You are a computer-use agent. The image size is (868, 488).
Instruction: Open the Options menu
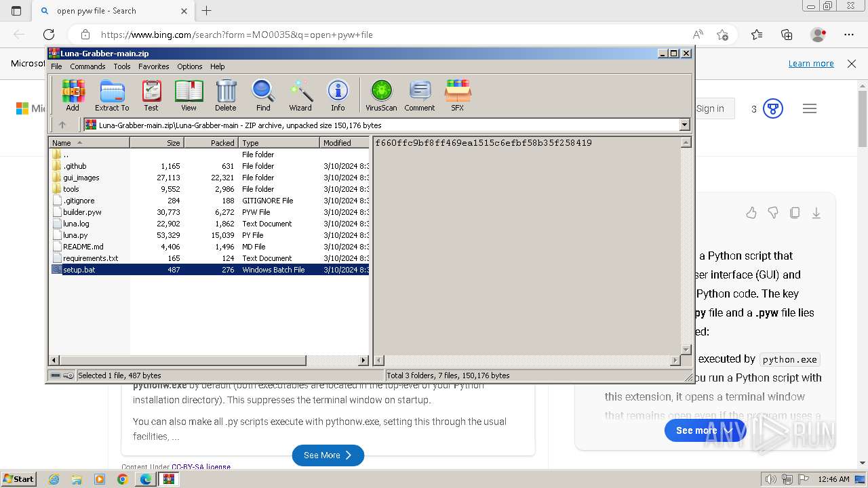[190, 66]
